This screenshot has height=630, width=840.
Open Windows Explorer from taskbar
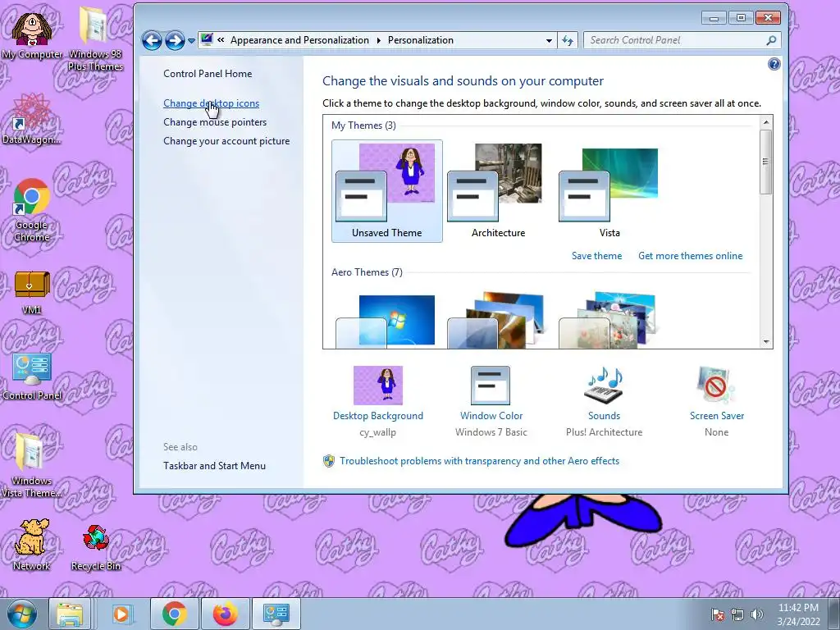(71, 614)
